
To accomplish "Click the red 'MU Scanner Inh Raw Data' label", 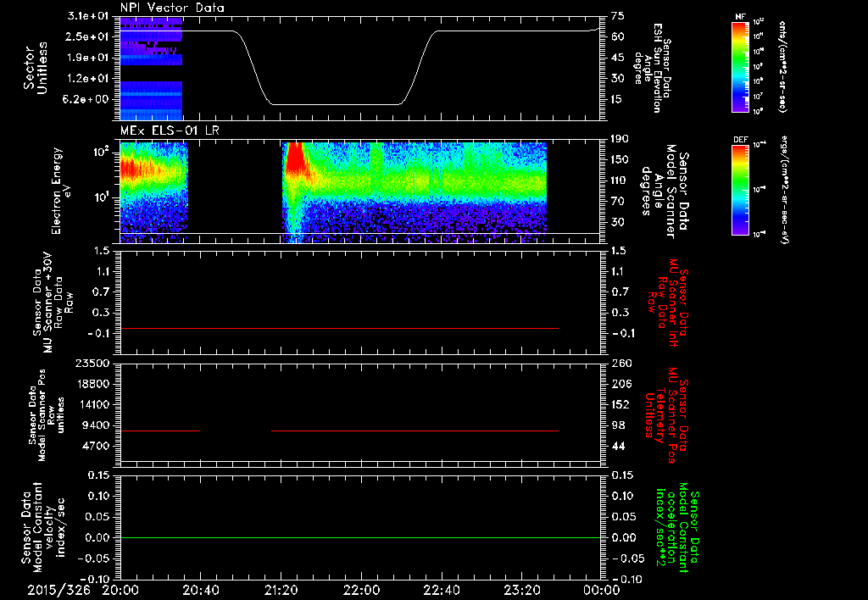I will [668, 303].
